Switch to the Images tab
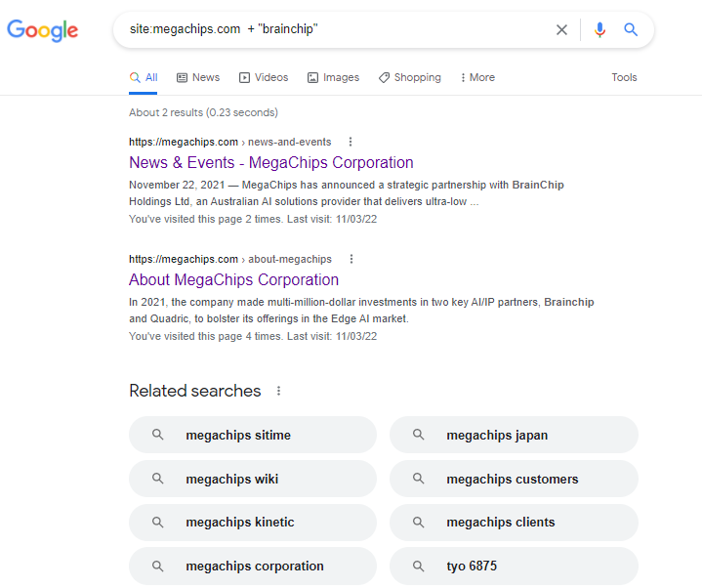The width and height of the screenshot is (702, 588). click(333, 77)
